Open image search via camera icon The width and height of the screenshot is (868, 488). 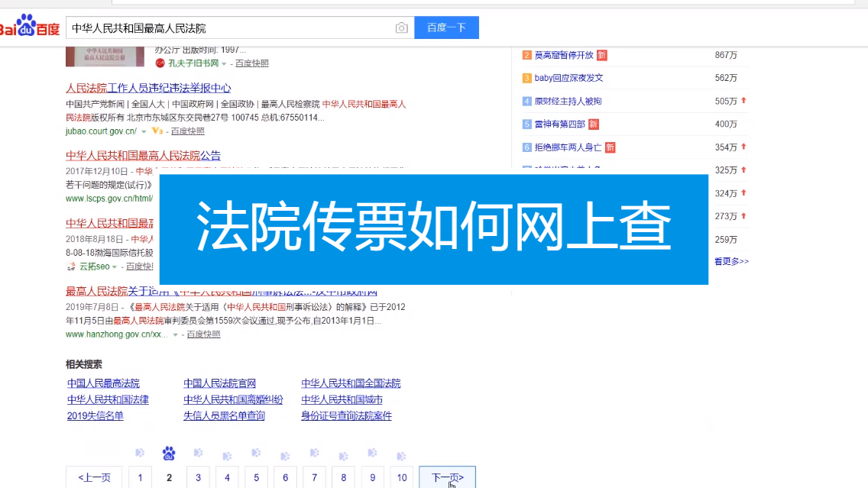tap(401, 27)
